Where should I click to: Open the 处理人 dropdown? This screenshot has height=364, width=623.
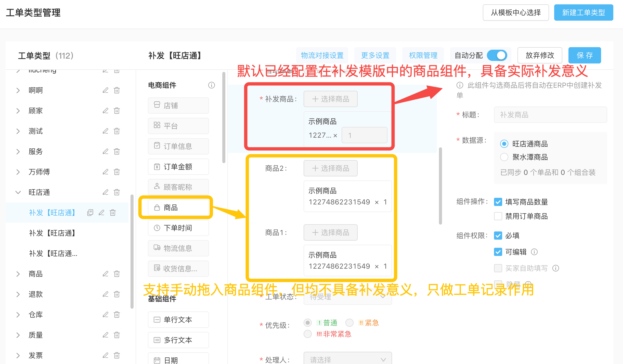tap(348, 359)
